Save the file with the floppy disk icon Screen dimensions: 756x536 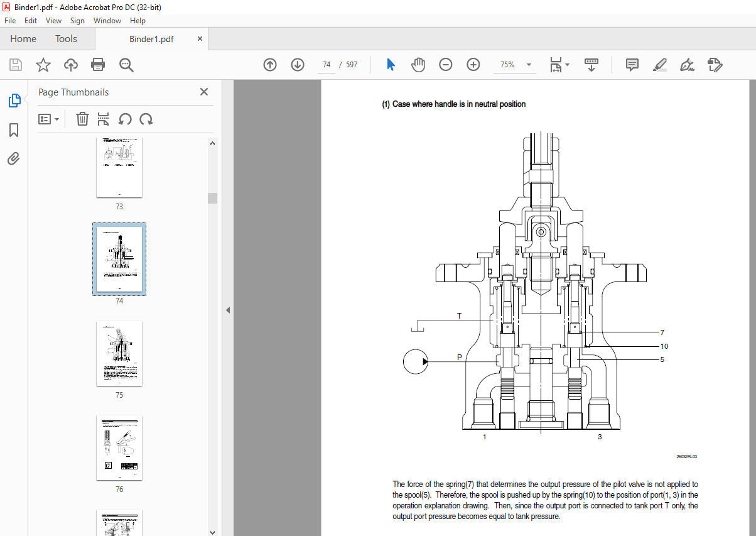click(x=16, y=65)
